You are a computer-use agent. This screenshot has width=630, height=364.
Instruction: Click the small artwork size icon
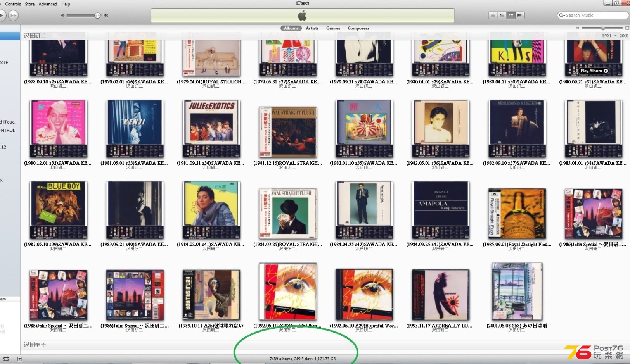pos(578,28)
